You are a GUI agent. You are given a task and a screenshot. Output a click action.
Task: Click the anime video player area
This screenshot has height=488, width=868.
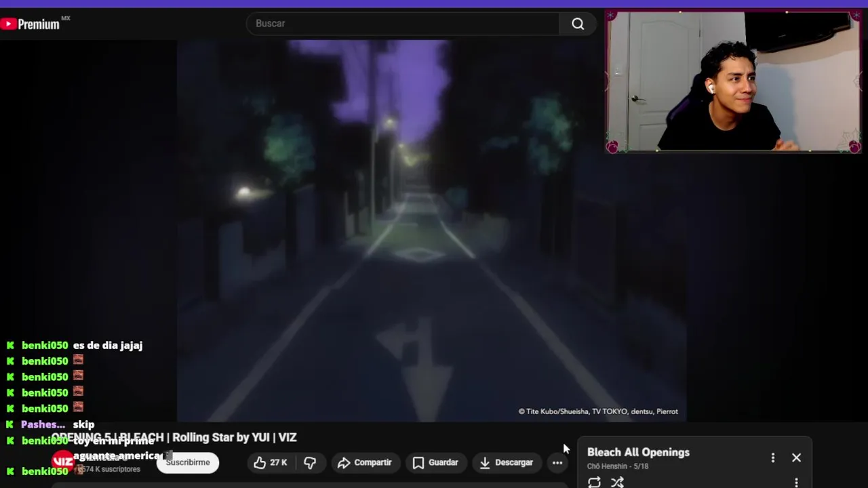[x=431, y=230]
